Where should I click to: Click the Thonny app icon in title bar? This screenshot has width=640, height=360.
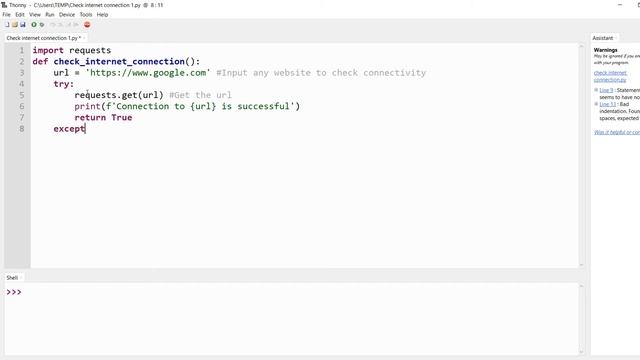point(4,5)
